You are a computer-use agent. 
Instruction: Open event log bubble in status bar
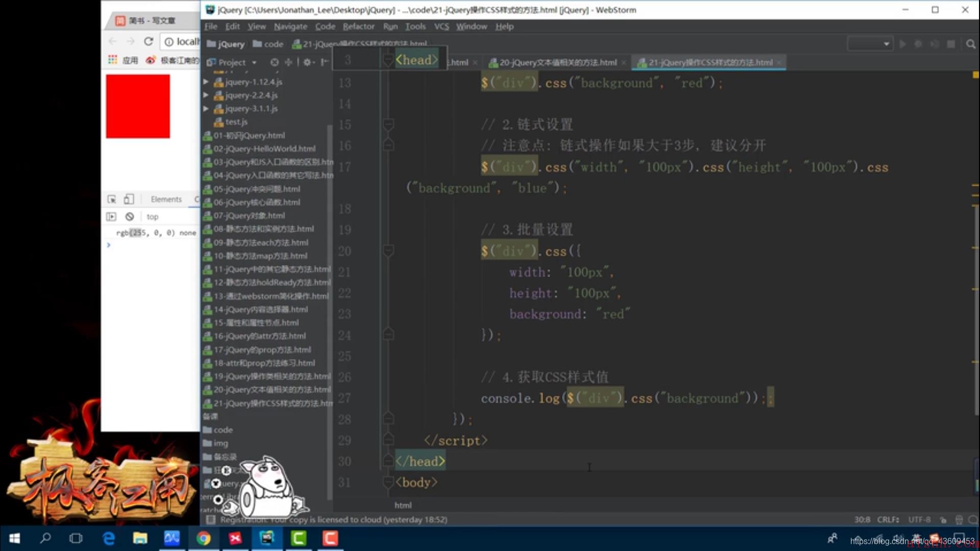[x=973, y=519]
